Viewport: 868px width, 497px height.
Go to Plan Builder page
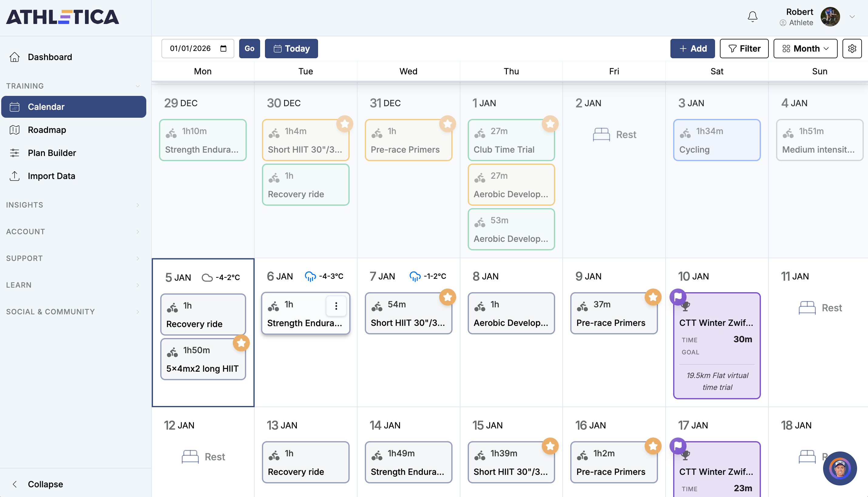click(x=52, y=153)
